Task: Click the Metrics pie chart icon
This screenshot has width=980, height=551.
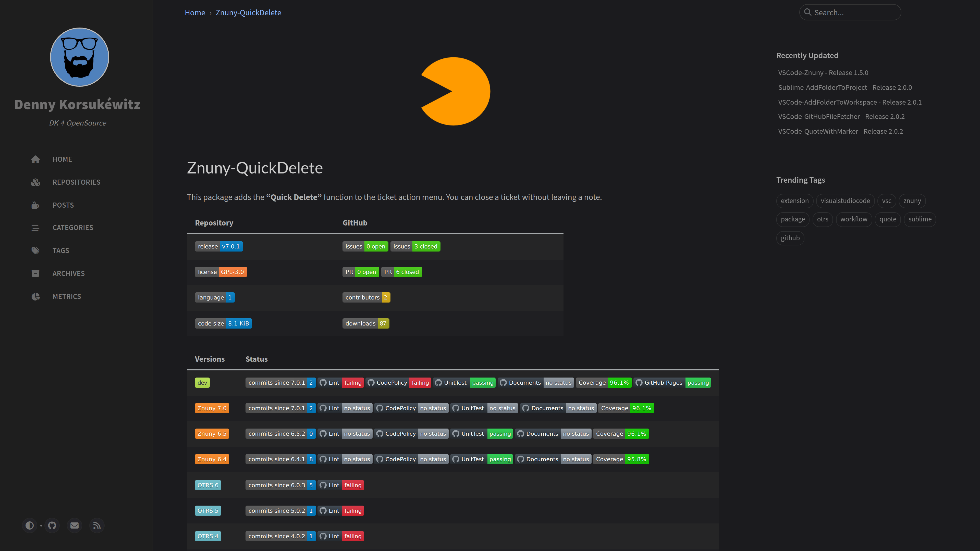Action: click(x=35, y=296)
